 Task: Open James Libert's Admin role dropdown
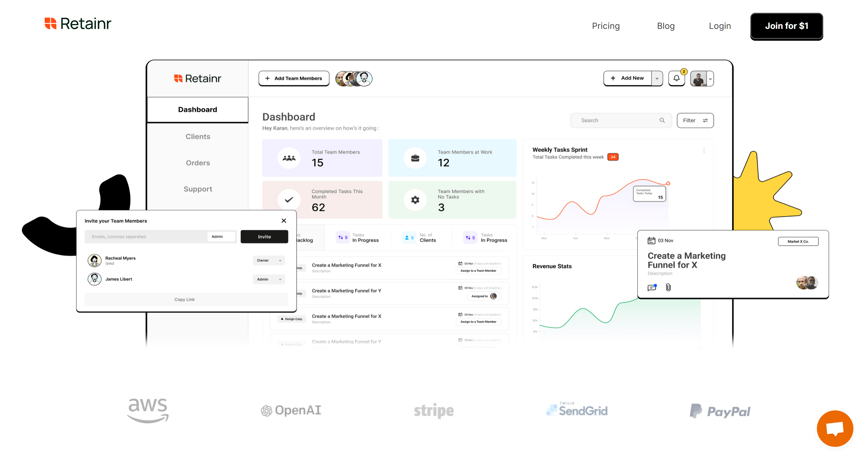269,279
